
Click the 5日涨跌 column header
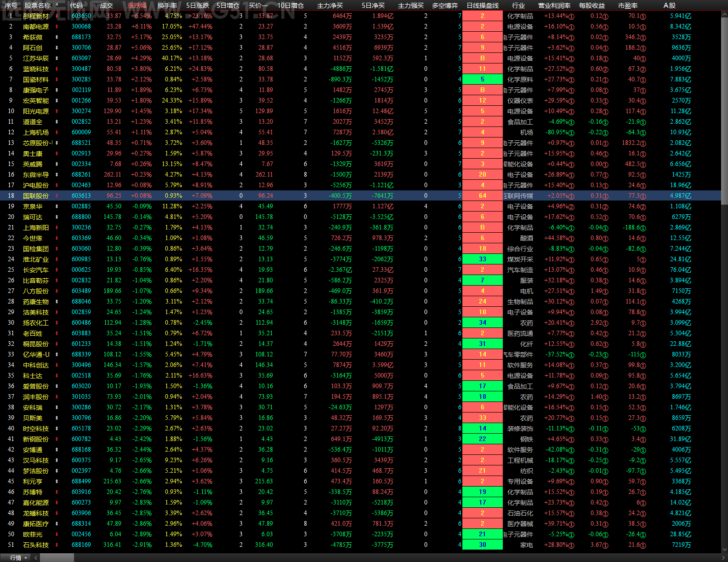coord(198,6)
